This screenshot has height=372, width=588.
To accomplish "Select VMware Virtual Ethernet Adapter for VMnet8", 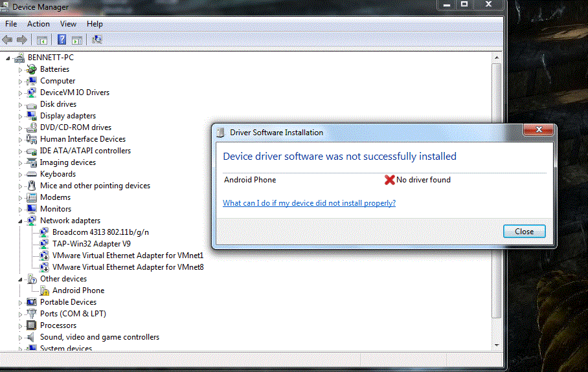I will (128, 267).
